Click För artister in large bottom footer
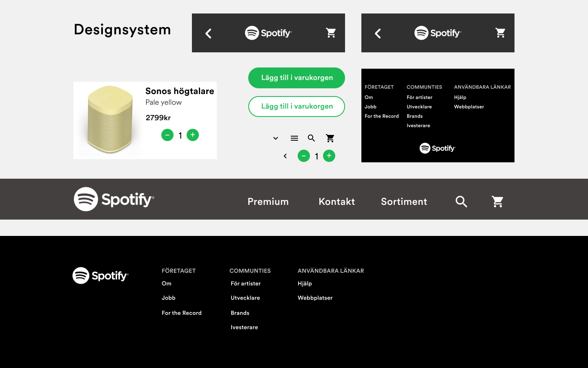Image resolution: width=588 pixels, height=368 pixels. coord(245,283)
